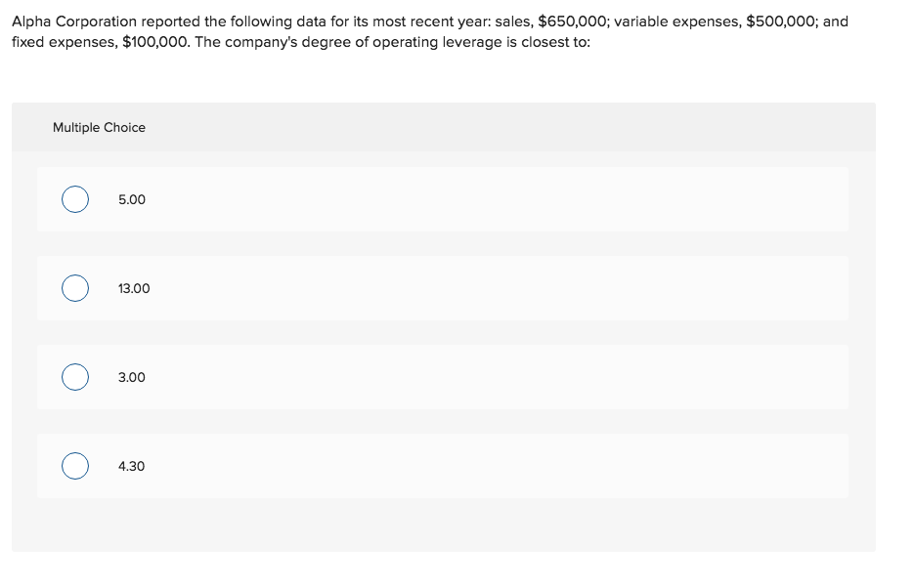Select the radio button for 5.00
914x588 pixels.
tap(75, 199)
